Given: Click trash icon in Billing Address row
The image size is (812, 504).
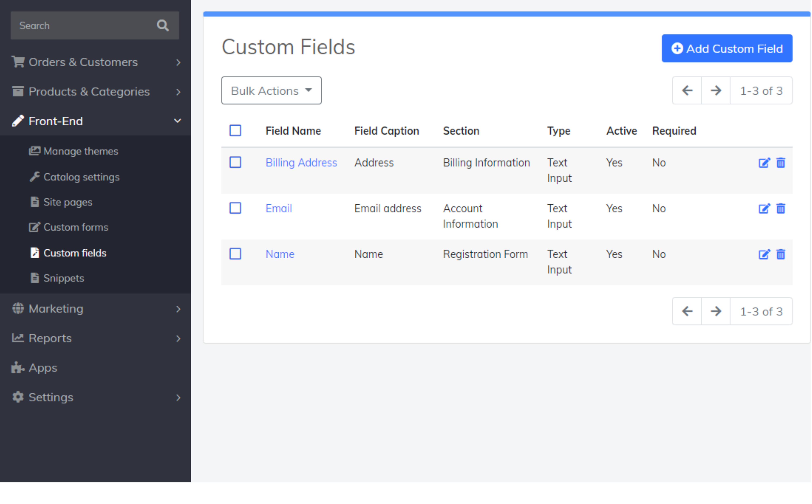Looking at the screenshot, I should tap(781, 163).
